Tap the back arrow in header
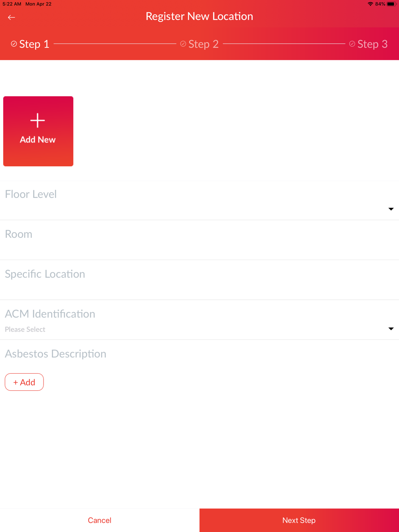 [x=11, y=17]
